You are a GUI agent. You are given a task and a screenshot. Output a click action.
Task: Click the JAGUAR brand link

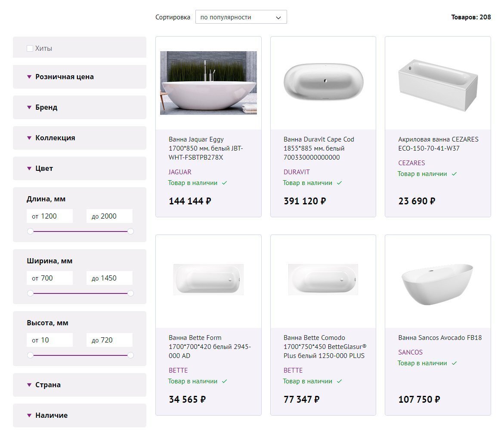[180, 172]
